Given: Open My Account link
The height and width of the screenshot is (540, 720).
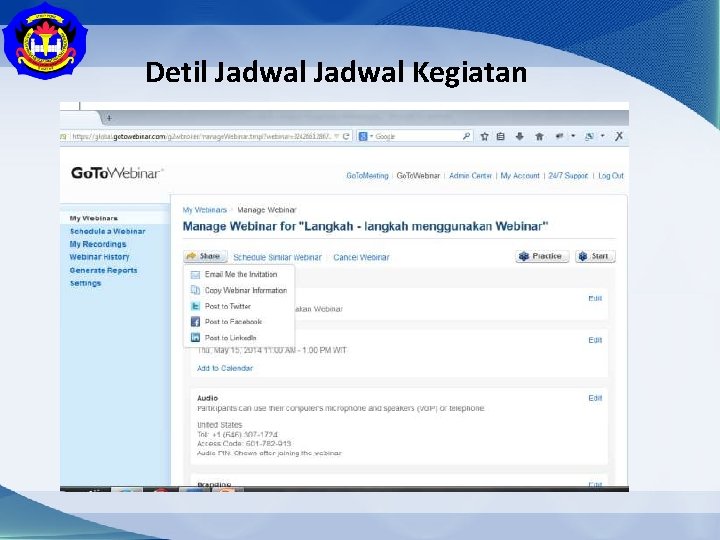Looking at the screenshot, I should point(520,176).
